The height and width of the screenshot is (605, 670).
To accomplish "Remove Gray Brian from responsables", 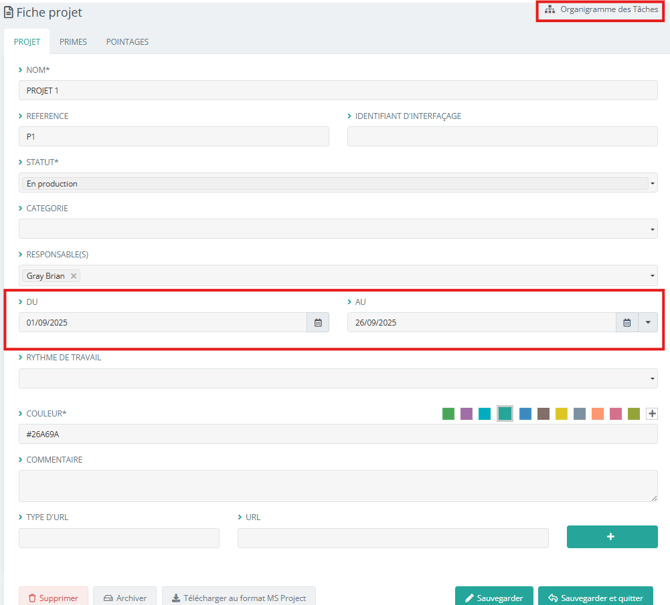I will (74, 276).
